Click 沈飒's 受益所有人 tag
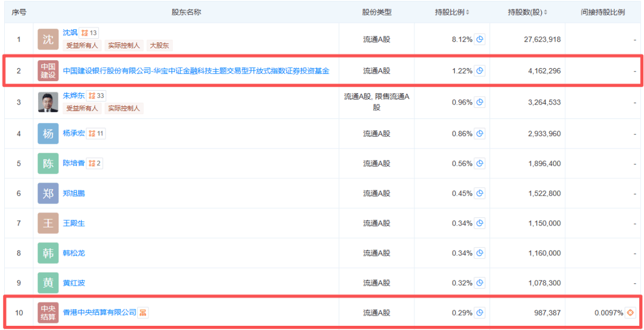Viewport: 644px width, 330px height. 82,45
